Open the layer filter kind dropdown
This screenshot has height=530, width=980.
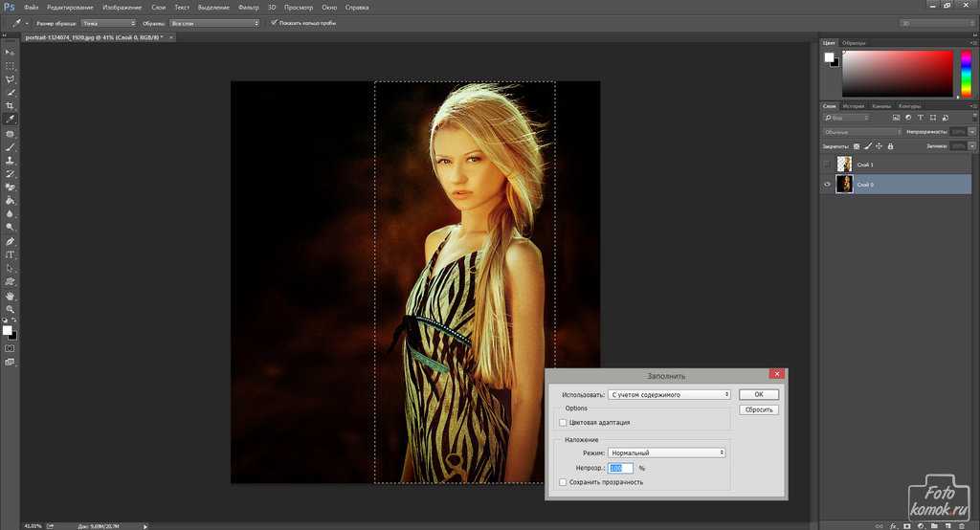coord(846,118)
